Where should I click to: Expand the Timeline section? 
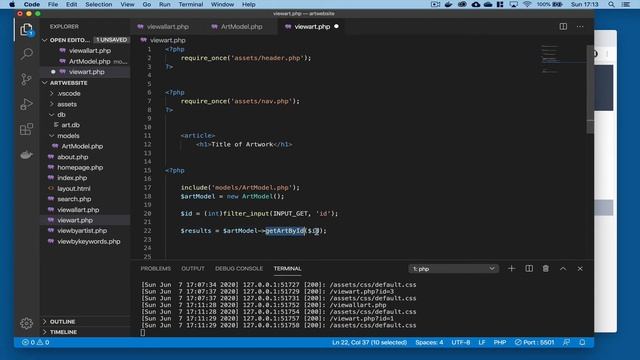tap(85, 332)
